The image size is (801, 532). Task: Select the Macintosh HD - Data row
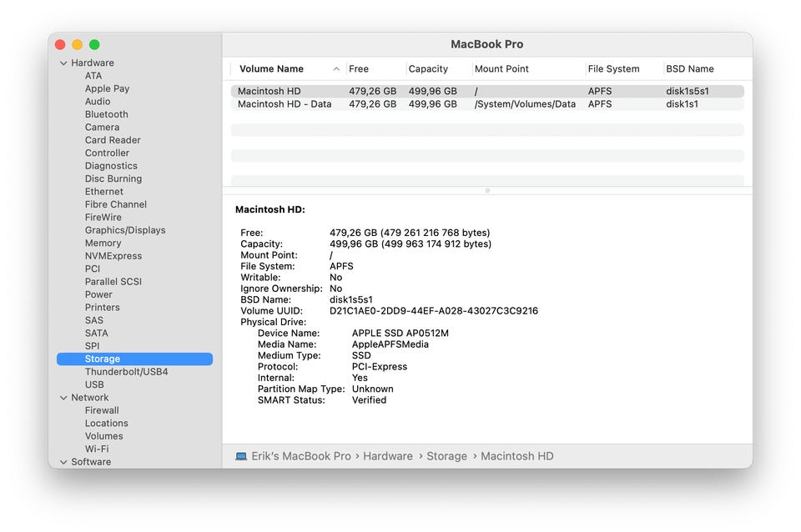(285, 104)
